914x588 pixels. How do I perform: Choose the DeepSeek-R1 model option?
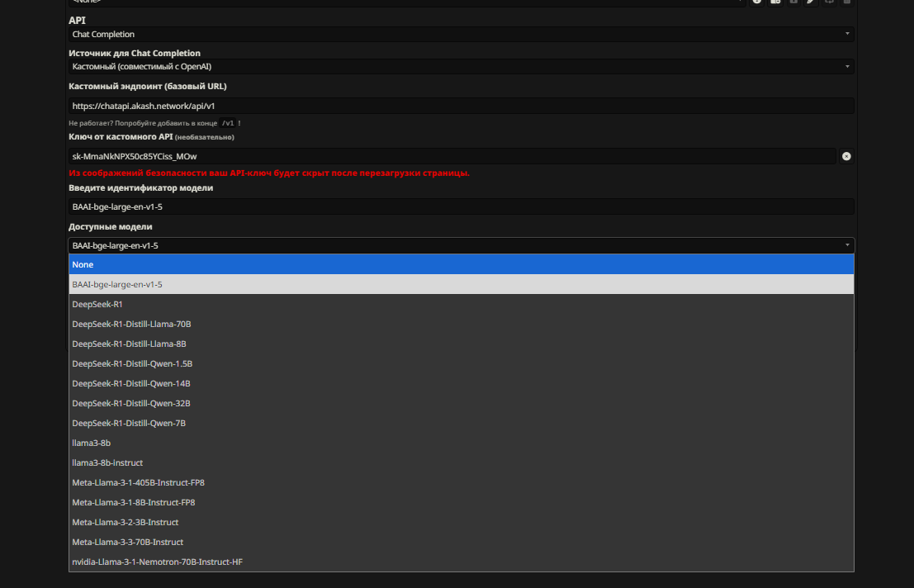click(x=461, y=304)
